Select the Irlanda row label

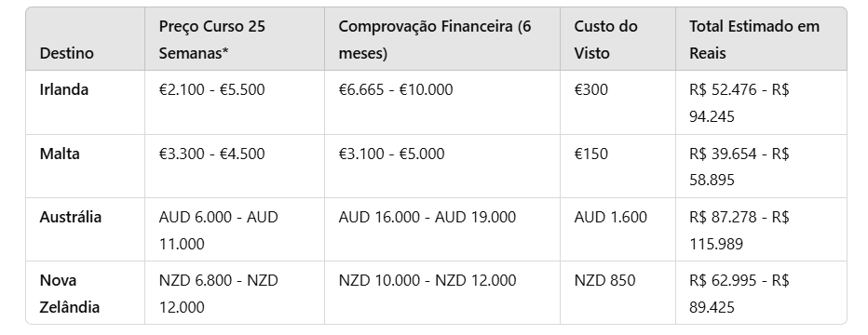63,89
